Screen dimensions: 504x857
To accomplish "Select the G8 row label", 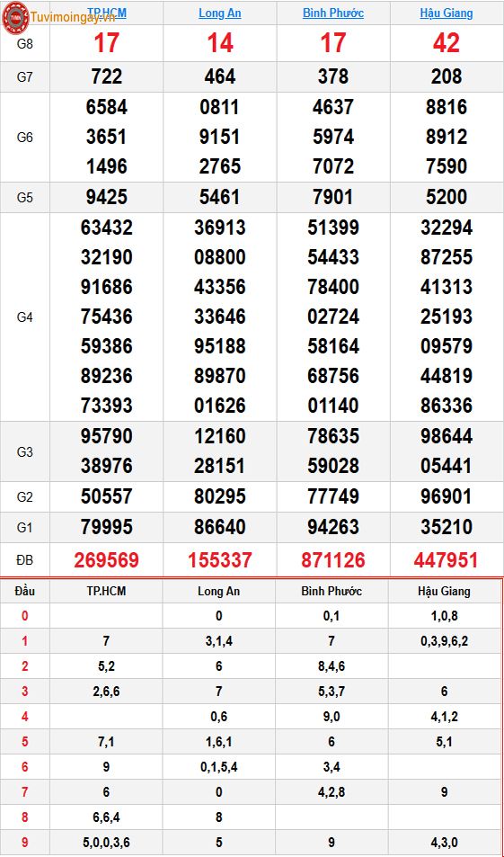I will tap(25, 44).
